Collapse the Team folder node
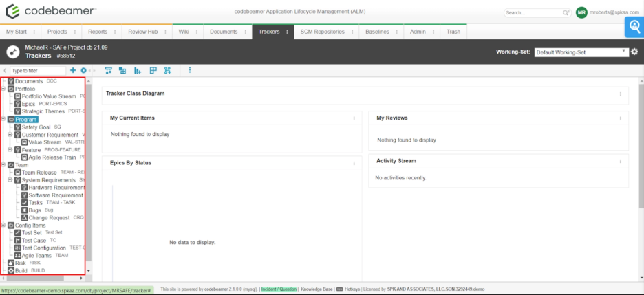Viewport: 644px width, 295px height. click(x=3, y=165)
